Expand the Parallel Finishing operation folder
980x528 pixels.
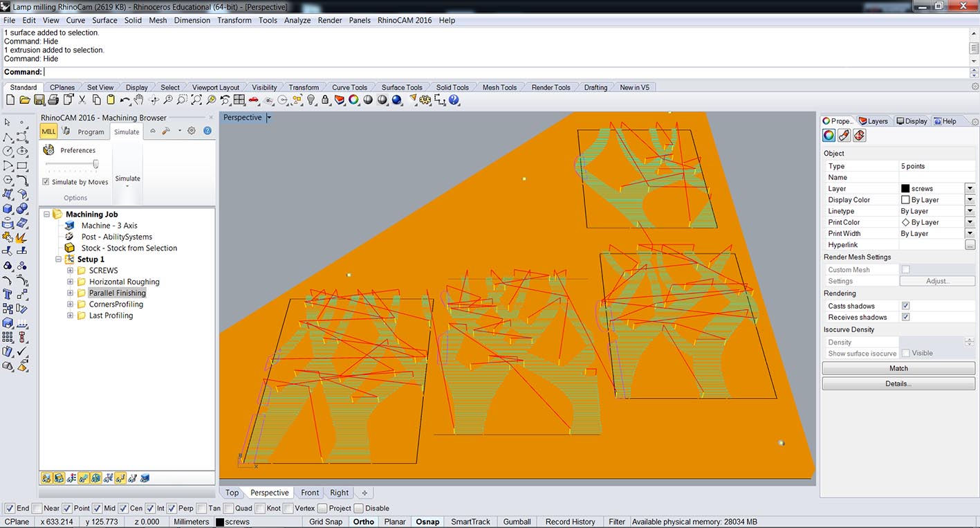70,293
